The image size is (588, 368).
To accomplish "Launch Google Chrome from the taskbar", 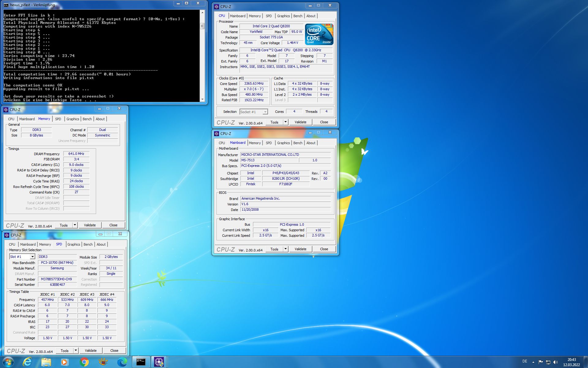I will pyautogui.click(x=84, y=362).
